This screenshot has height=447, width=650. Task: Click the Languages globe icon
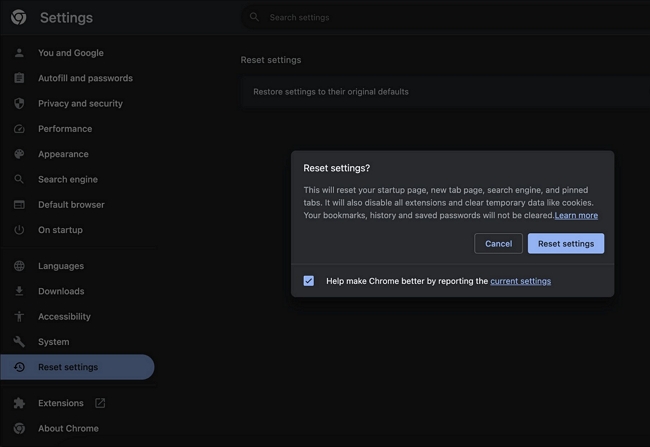19,266
